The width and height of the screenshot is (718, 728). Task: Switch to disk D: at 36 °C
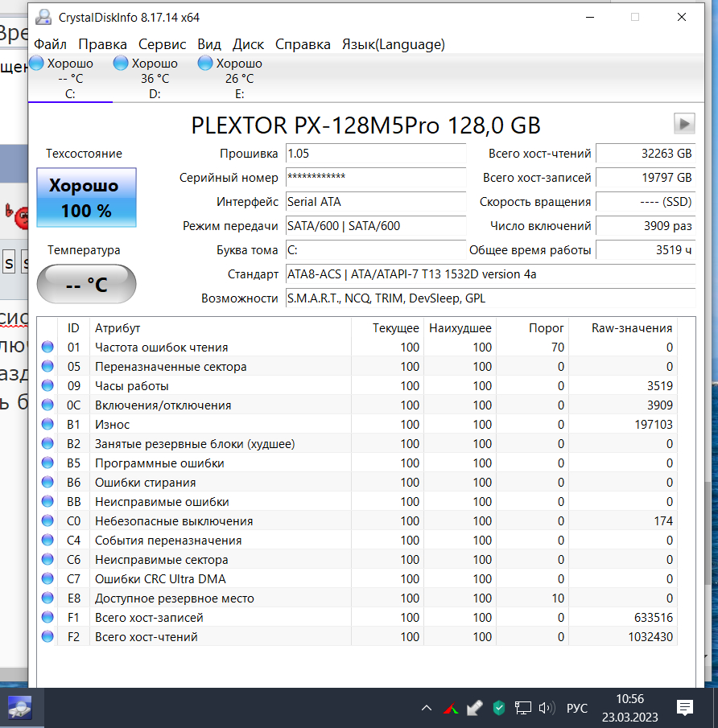click(155, 78)
